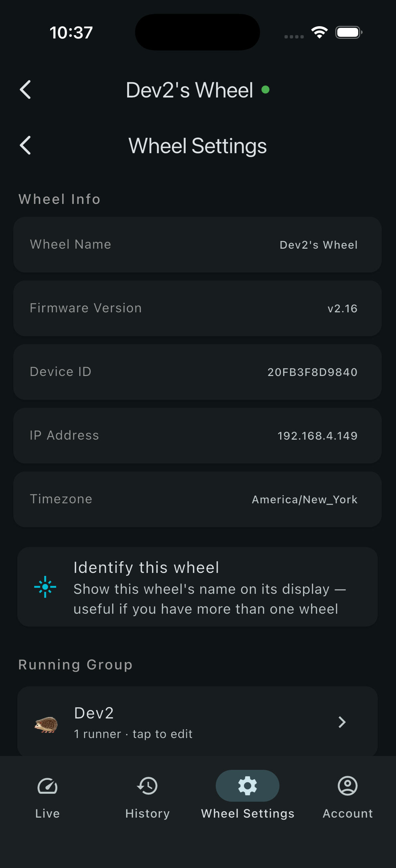Tap Identify this wheel button
This screenshot has width=396, height=868.
point(198,587)
